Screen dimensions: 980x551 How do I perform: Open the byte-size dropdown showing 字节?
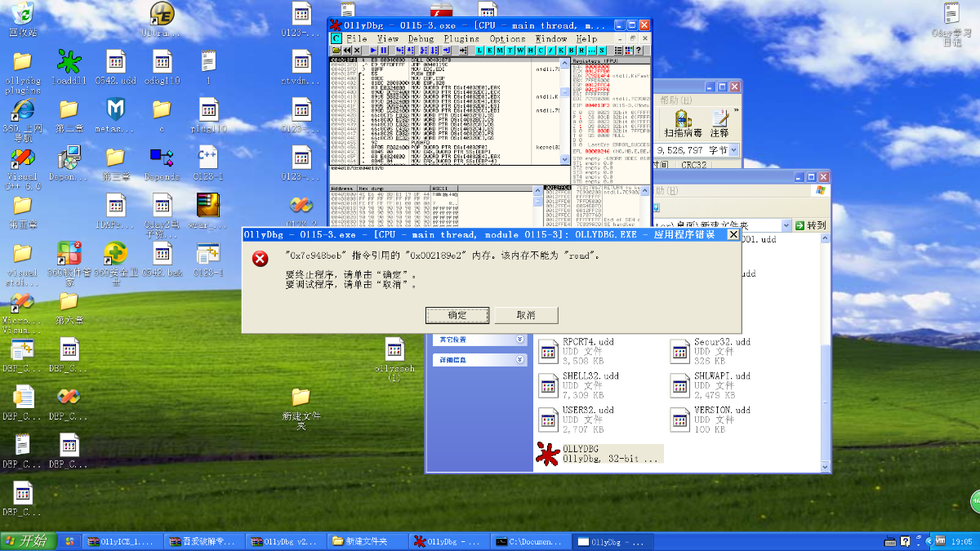coord(733,150)
